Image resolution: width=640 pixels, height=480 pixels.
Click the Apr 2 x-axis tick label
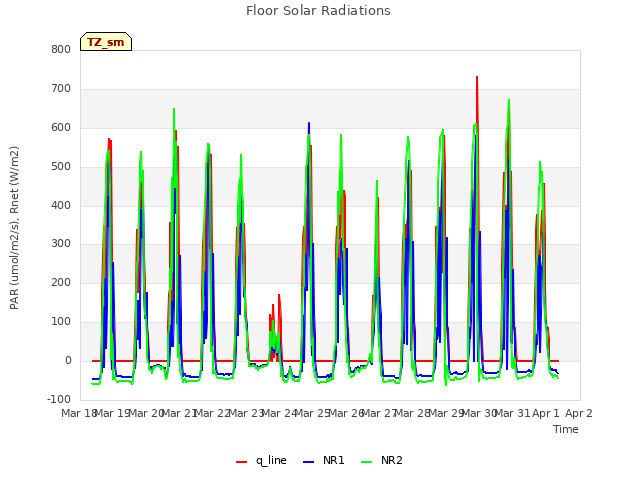[579, 413]
